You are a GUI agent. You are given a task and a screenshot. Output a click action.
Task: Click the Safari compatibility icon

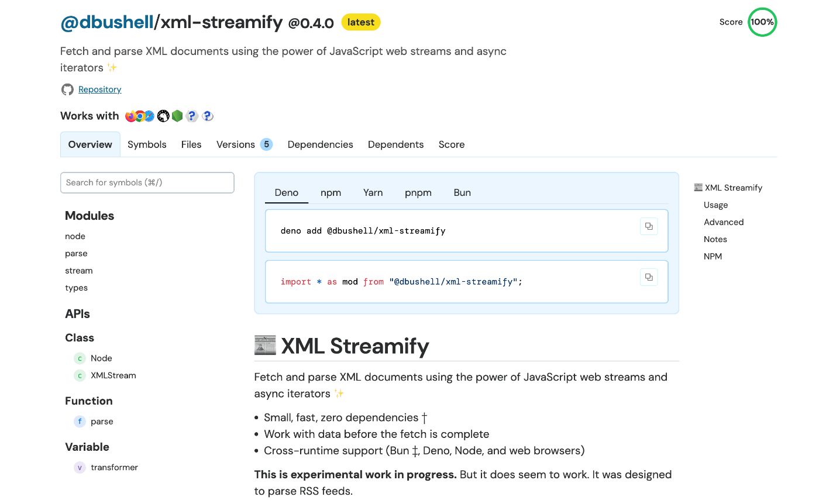point(149,116)
